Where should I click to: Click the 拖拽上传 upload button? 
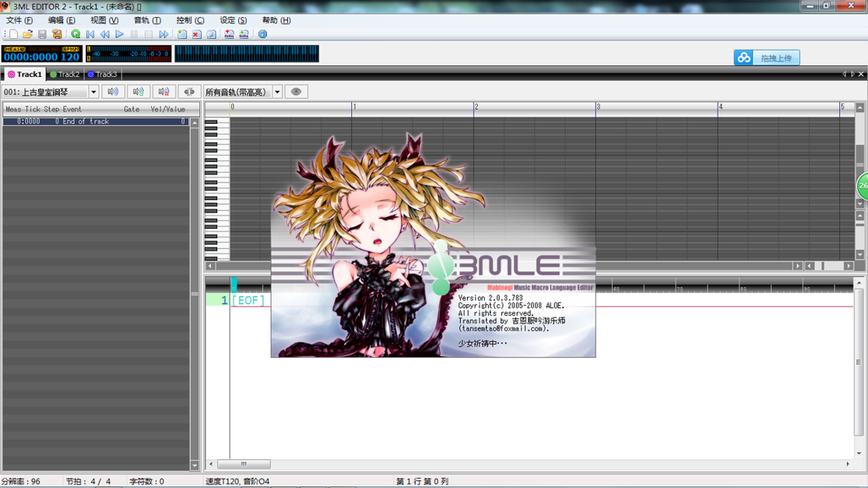pos(767,58)
